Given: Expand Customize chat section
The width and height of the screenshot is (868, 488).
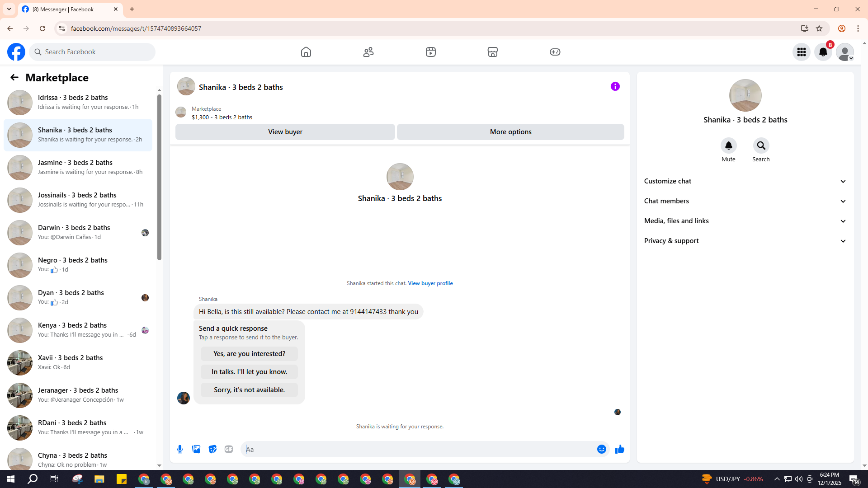Looking at the screenshot, I should (x=745, y=181).
